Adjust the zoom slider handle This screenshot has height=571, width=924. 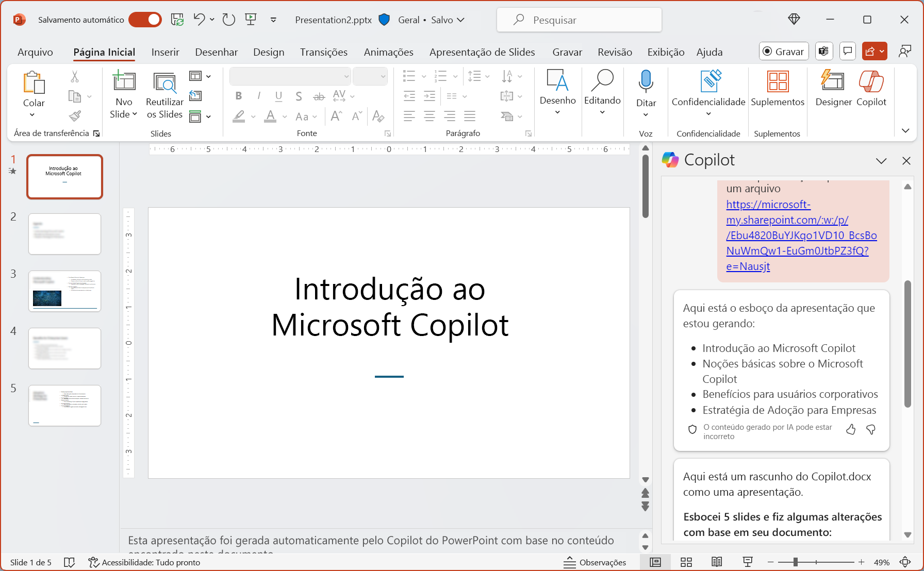pos(796,562)
